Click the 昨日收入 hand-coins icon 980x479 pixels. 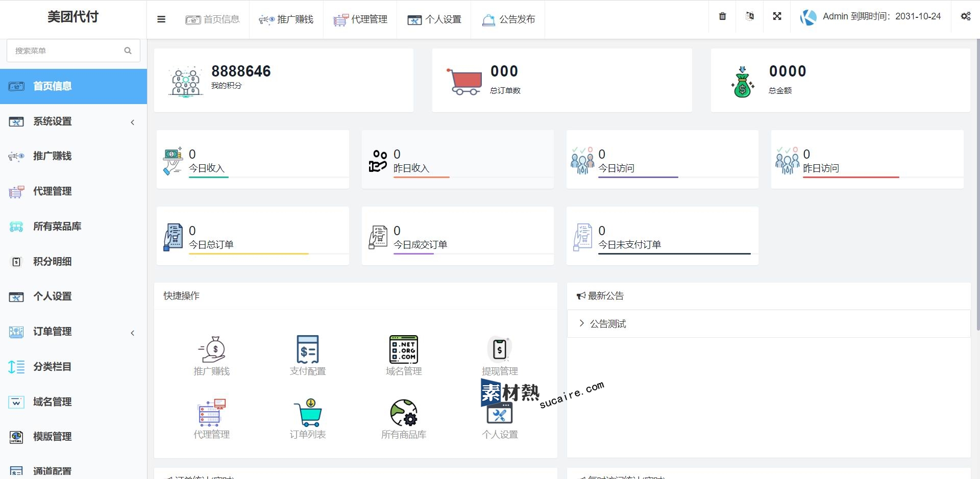[x=378, y=161]
